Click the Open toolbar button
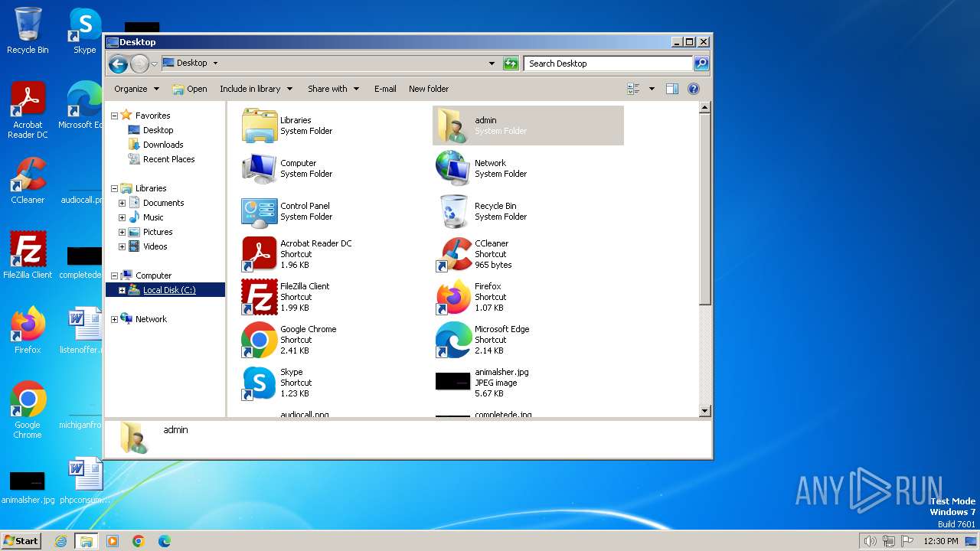The image size is (980, 551). tap(190, 89)
